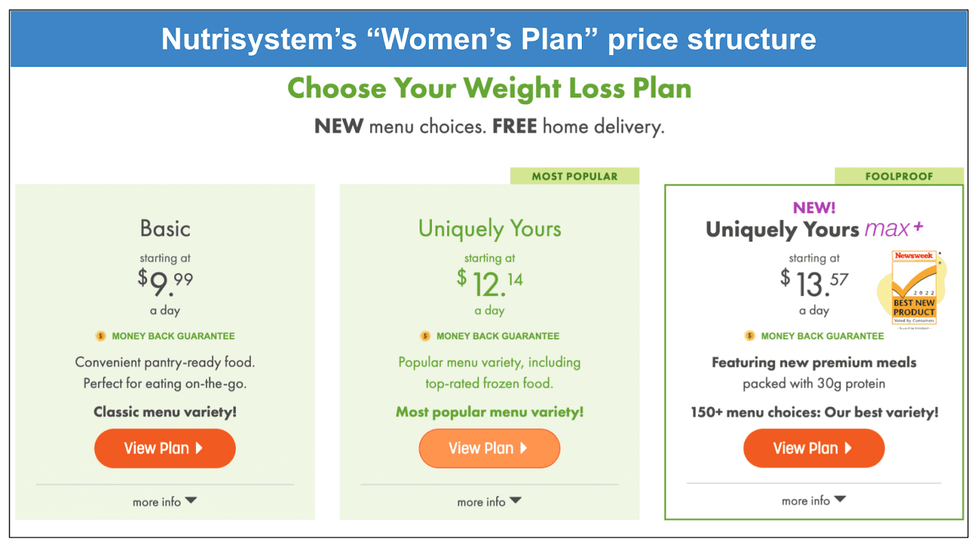This screenshot has height=551, width=980.
Task: Expand more info under Basic plan
Action: tap(165, 501)
